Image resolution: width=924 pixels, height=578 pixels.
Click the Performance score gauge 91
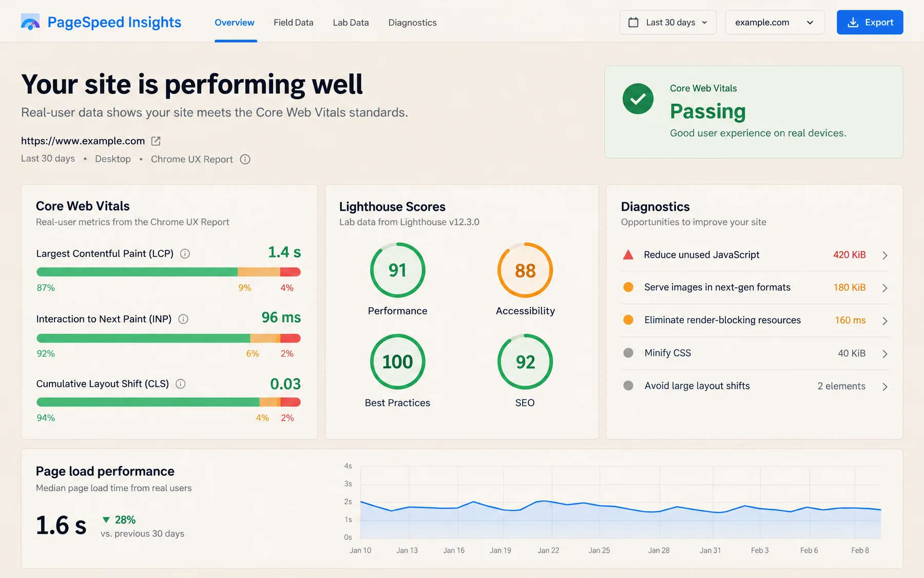(398, 270)
